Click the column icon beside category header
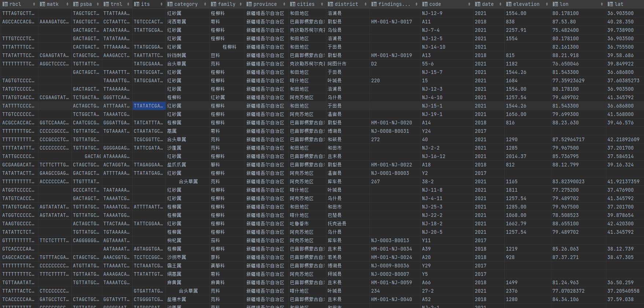 pyautogui.click(x=170, y=4)
